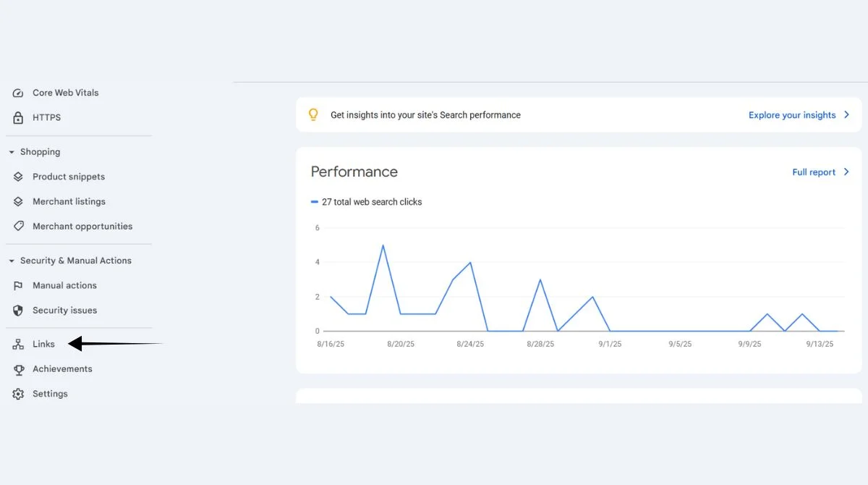
Task: Click the chart's highest peak at 5 clicks
Action: pos(383,245)
